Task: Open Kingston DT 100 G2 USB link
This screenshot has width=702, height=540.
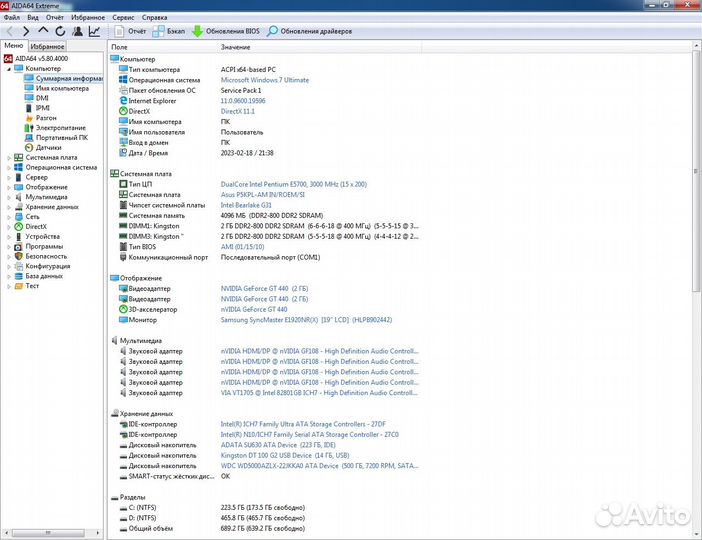Action: coord(285,455)
